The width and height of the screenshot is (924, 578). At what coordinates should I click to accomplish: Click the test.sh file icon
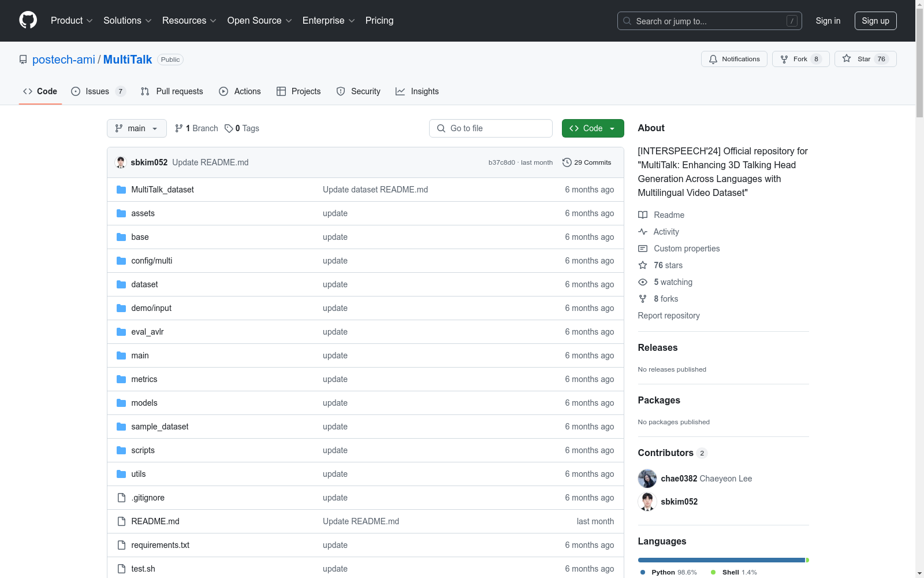pyautogui.click(x=121, y=569)
